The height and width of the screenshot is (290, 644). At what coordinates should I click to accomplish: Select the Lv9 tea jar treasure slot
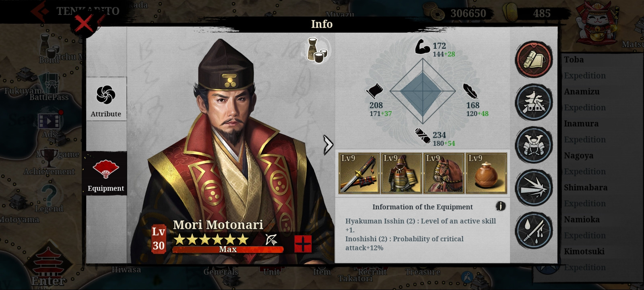coord(486,173)
